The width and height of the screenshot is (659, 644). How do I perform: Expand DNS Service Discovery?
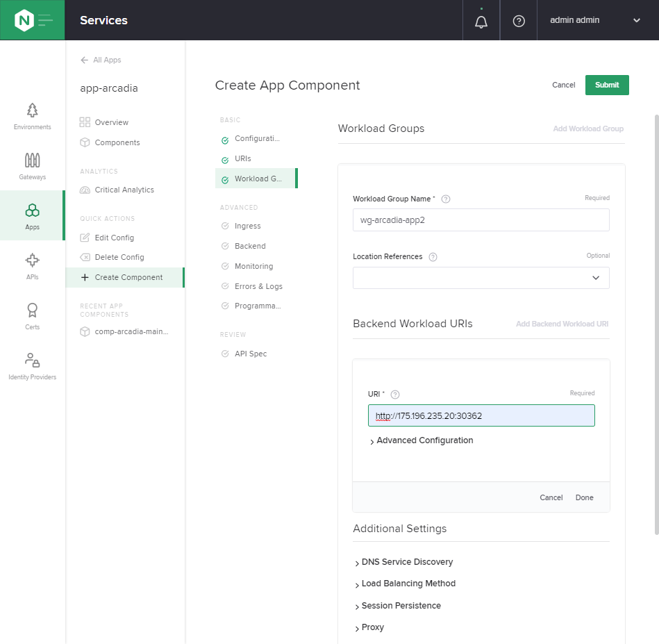[404, 562]
